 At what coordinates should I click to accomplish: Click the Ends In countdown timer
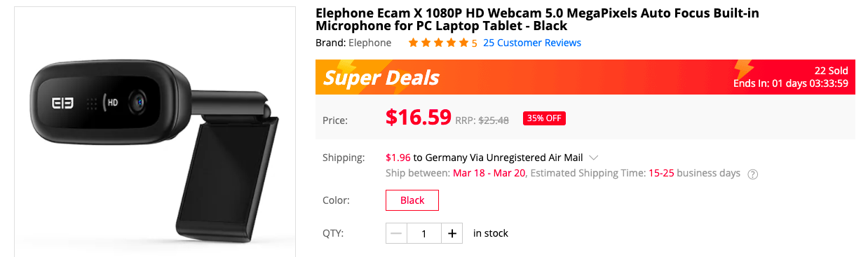click(x=791, y=83)
